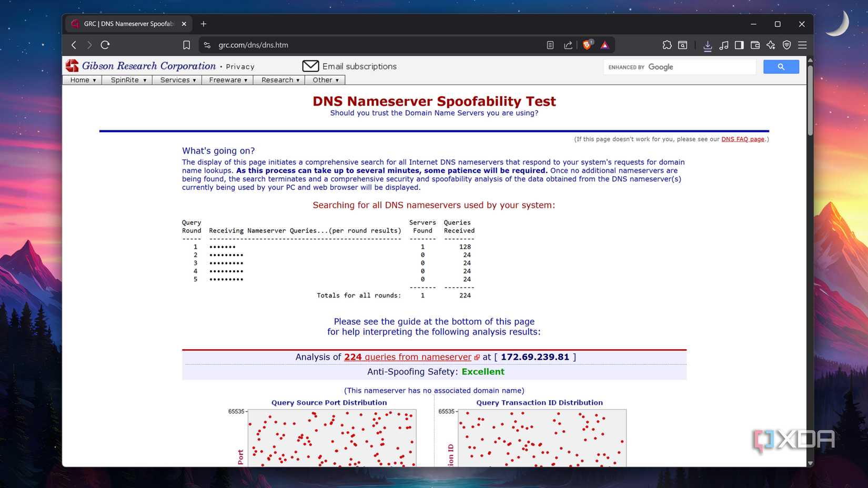The width and height of the screenshot is (868, 488).
Task: Open the browser hamburger menu
Action: [802, 45]
